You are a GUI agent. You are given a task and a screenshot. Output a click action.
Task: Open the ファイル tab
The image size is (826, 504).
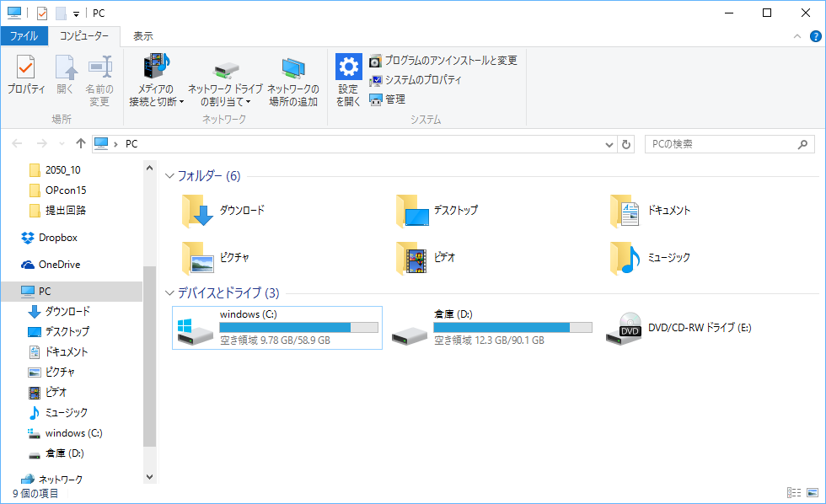click(24, 35)
